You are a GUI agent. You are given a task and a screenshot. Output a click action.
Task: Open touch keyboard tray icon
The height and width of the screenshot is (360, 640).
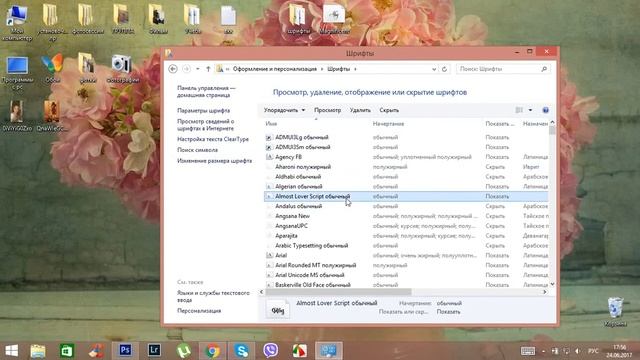coord(528,351)
